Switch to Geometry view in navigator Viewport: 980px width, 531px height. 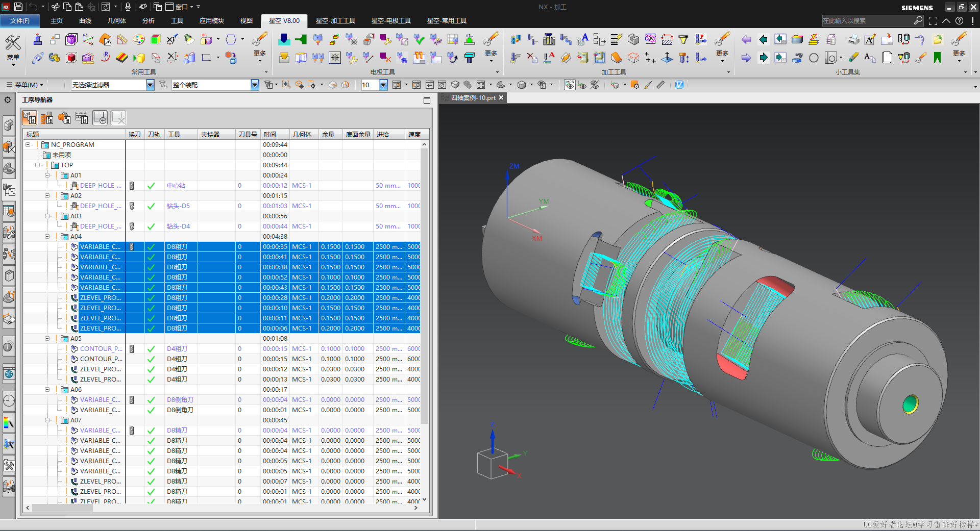pos(64,118)
